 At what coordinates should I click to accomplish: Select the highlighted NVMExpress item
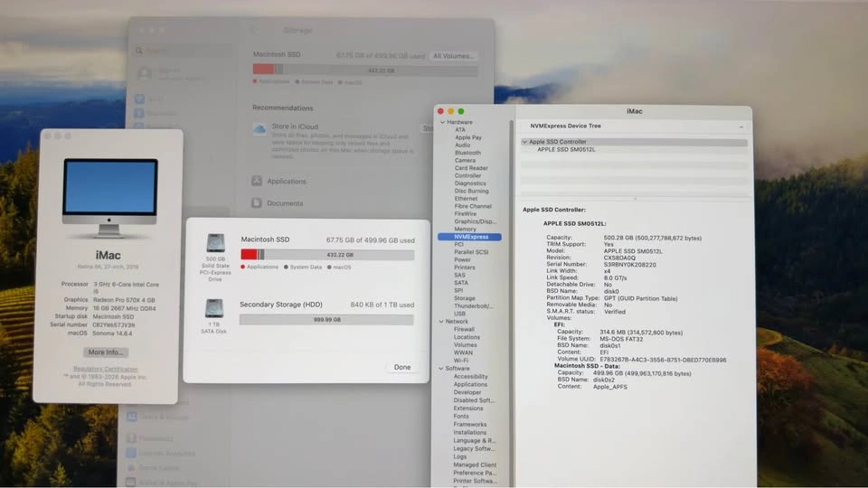(x=469, y=237)
